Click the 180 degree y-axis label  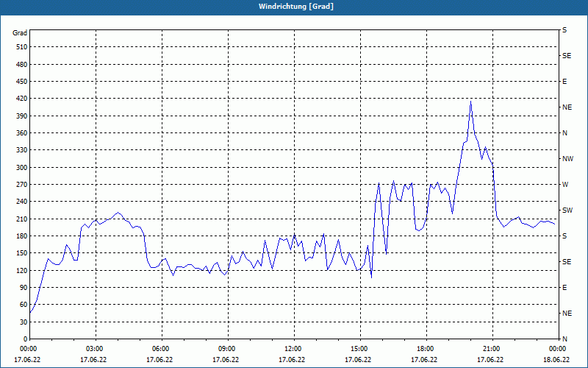(x=20, y=236)
